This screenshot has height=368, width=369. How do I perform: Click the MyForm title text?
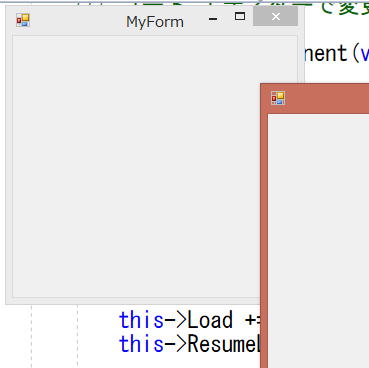coord(155,22)
